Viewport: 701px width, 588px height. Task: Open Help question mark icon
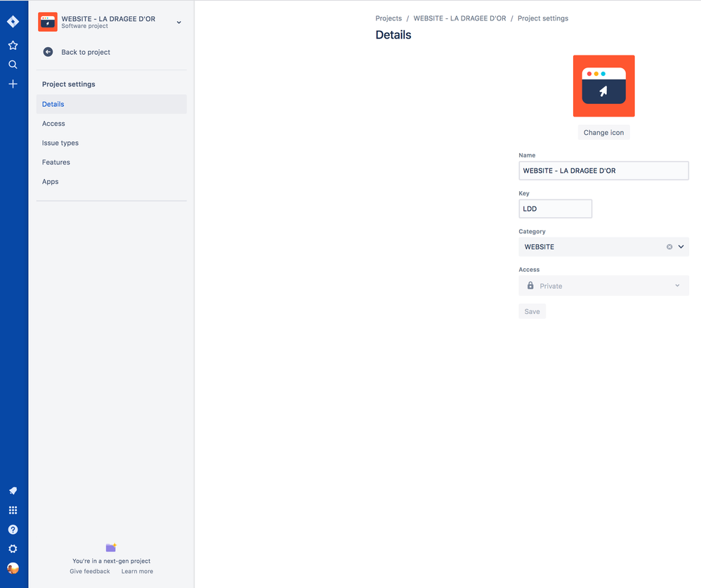13,530
